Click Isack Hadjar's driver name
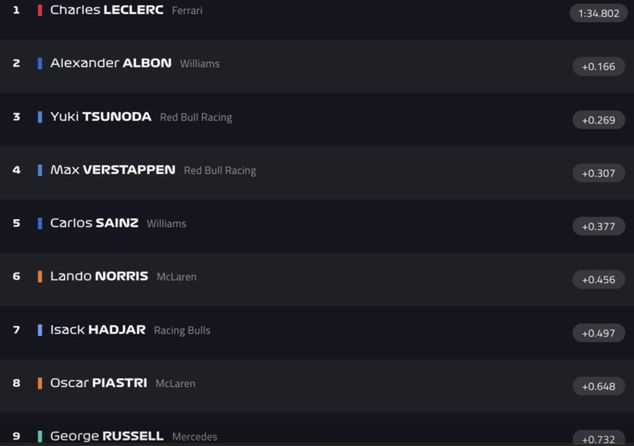This screenshot has width=634, height=446. 97,330
